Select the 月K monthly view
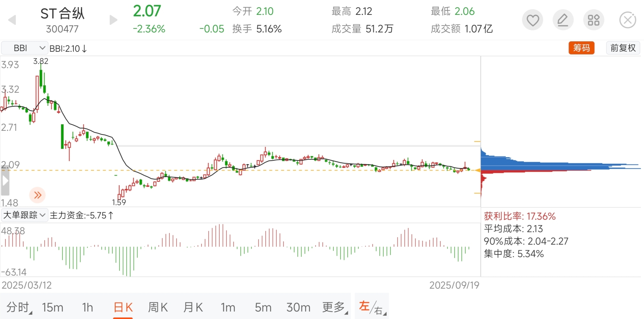 (193, 307)
